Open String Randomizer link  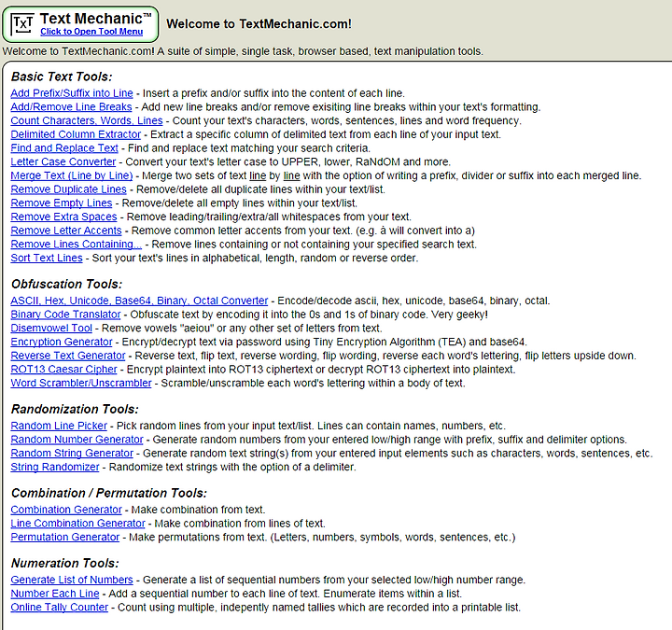(x=55, y=467)
